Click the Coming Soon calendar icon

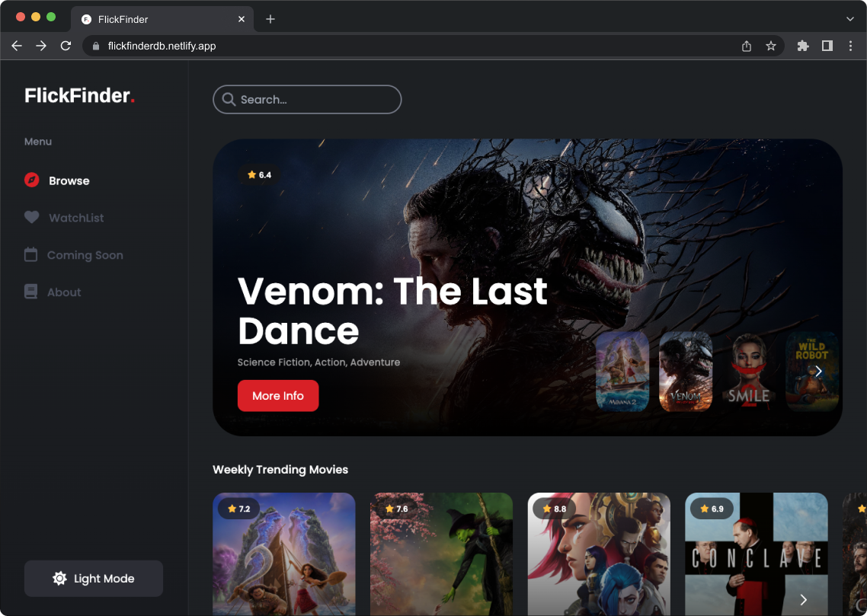click(31, 254)
